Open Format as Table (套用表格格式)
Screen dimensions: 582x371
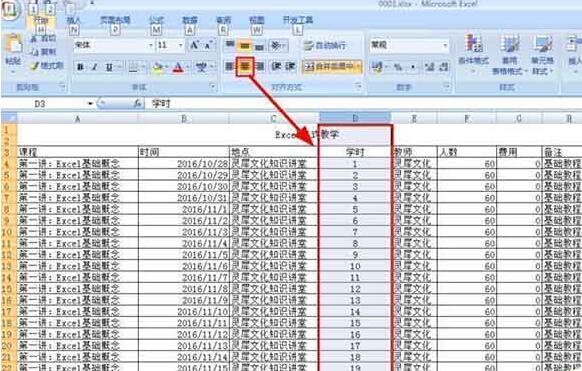tap(510, 54)
